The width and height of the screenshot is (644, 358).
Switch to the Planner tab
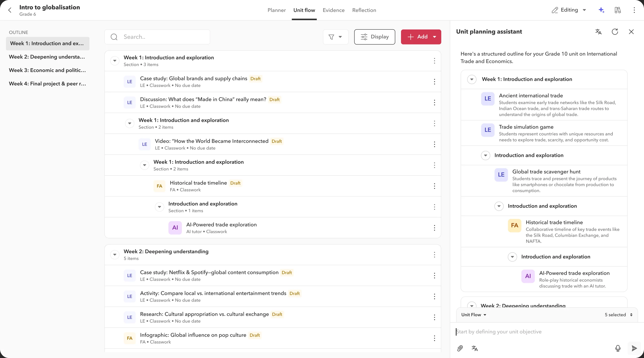click(x=277, y=10)
